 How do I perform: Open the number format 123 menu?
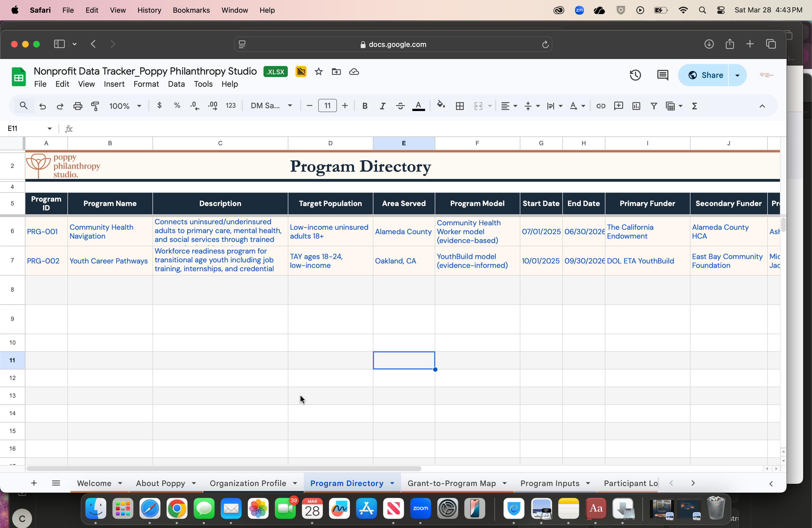[x=231, y=106]
